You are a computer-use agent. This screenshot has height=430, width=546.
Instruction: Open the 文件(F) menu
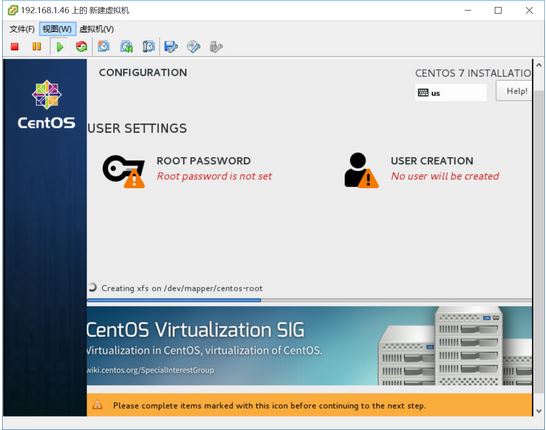(22, 29)
